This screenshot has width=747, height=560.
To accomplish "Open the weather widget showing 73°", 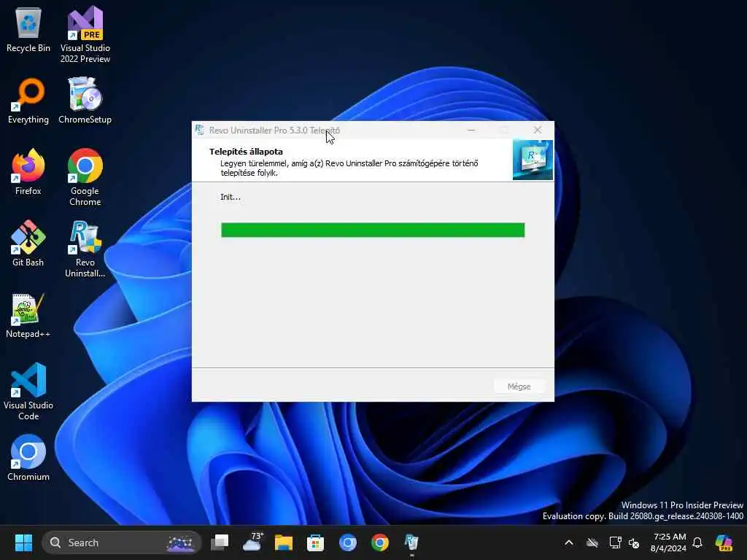I will [x=252, y=542].
